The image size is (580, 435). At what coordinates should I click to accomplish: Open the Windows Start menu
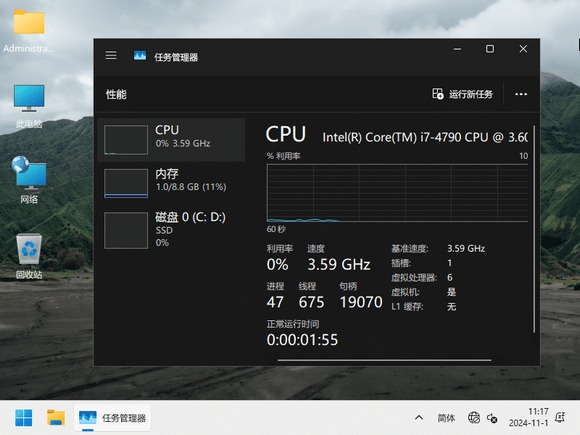point(23,418)
